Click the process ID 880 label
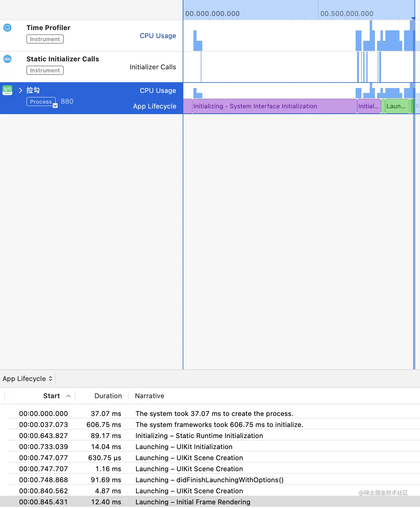Viewport: 420px width, 508px height. coord(67,101)
